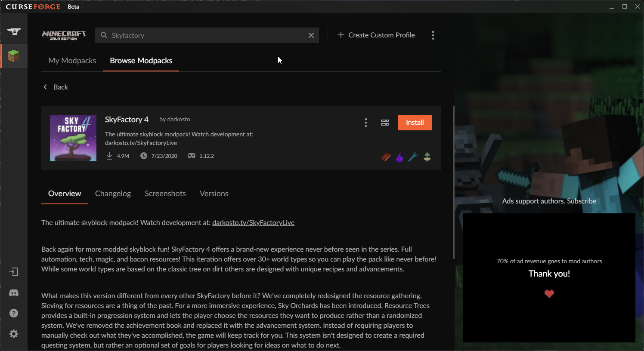Open the settings gear icon

click(14, 334)
